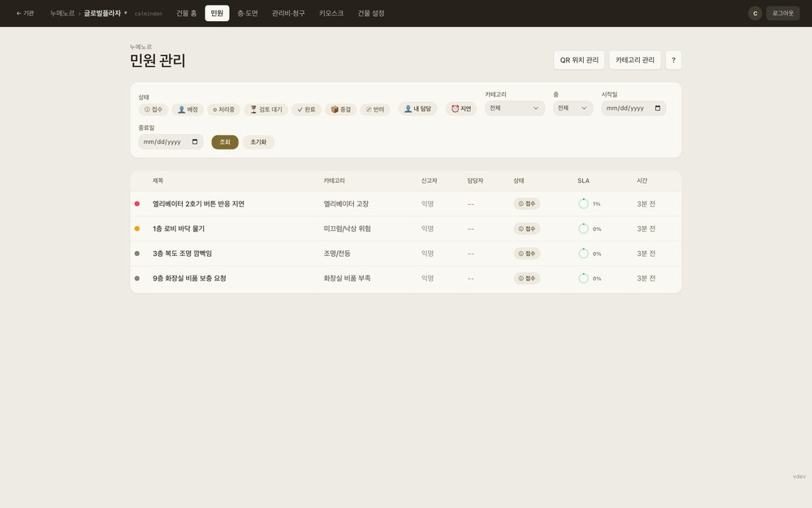This screenshot has width=812, height=508.
Task: Click the 제목 column header
Action: tap(158, 181)
